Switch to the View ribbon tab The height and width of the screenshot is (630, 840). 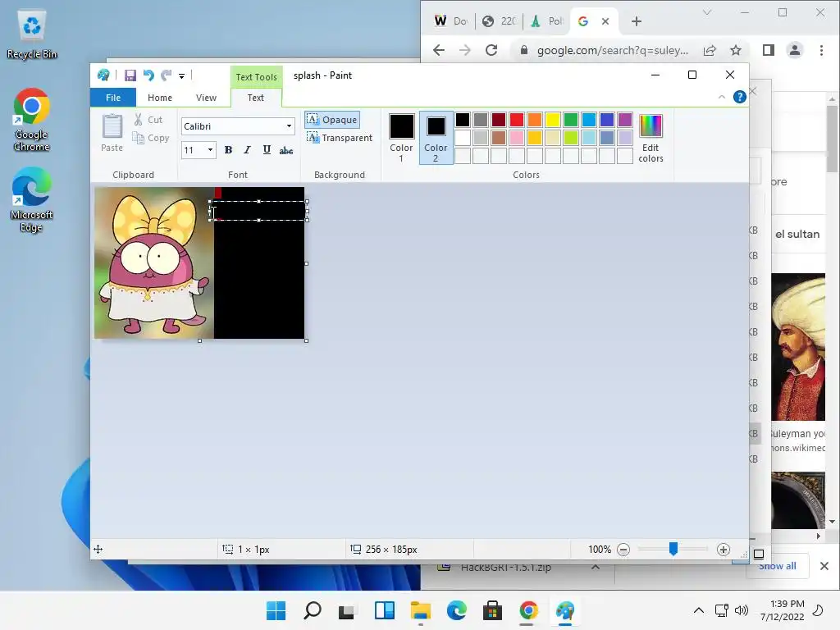(x=206, y=98)
